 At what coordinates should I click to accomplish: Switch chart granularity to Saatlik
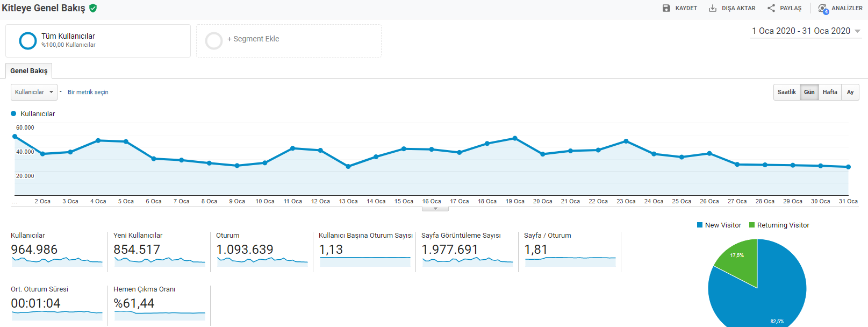787,92
